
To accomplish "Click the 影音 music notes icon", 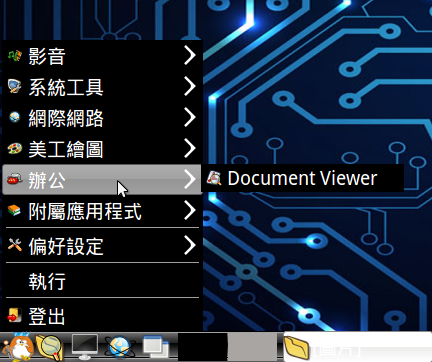I will pyautogui.click(x=15, y=56).
